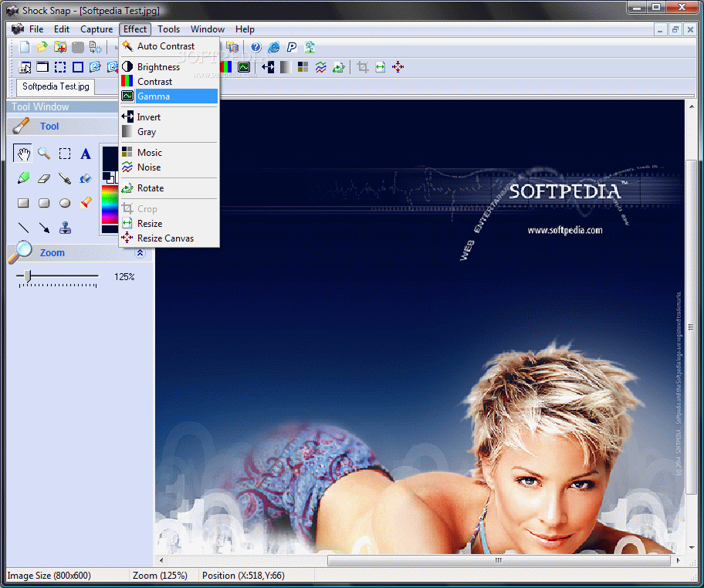Viewport: 704px width, 588px height.
Task: Click the scroll right arrow
Action: coord(678,560)
